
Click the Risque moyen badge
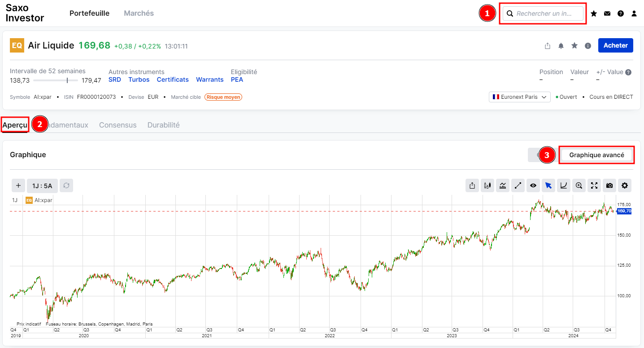(223, 97)
